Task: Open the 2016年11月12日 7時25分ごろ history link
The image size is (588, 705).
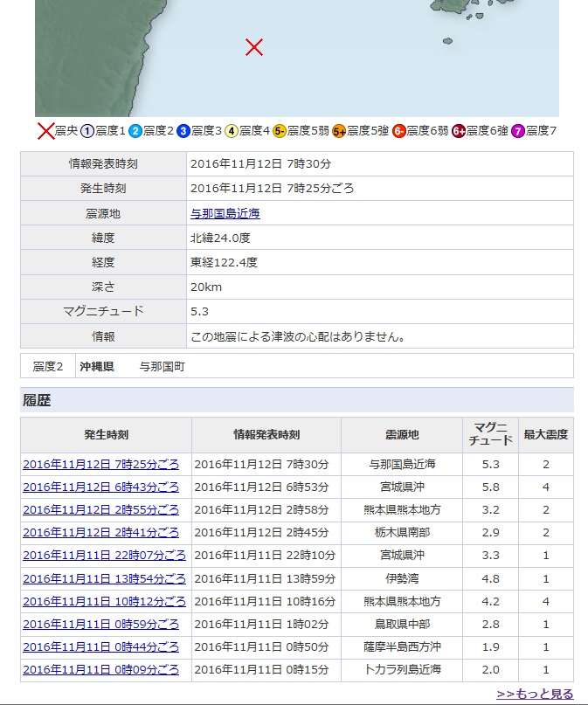Action: tap(100, 464)
